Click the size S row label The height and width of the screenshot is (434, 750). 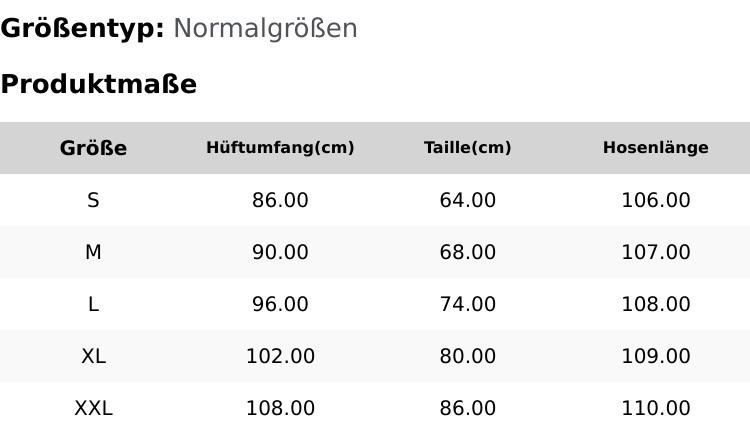click(x=93, y=200)
